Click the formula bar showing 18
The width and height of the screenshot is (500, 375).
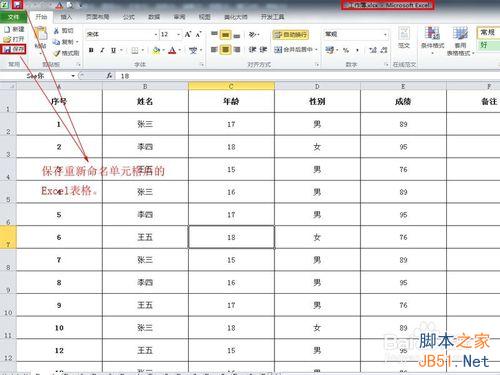point(307,76)
